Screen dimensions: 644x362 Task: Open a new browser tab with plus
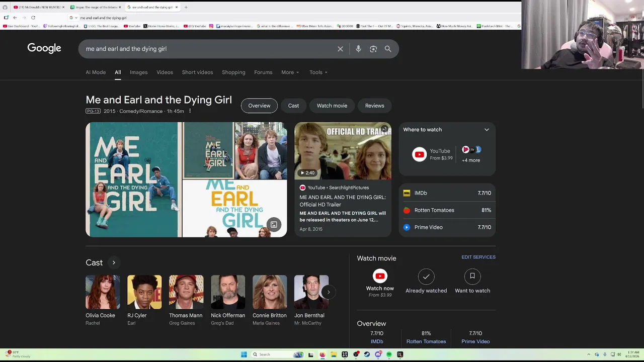pos(186,7)
